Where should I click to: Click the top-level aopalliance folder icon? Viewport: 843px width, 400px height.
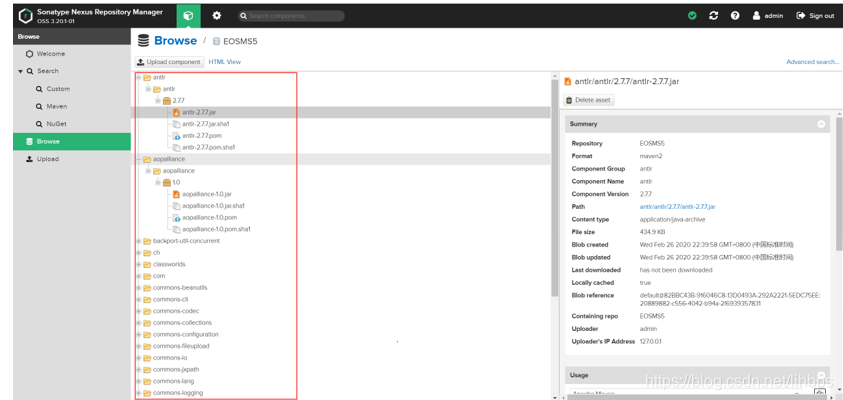point(147,159)
